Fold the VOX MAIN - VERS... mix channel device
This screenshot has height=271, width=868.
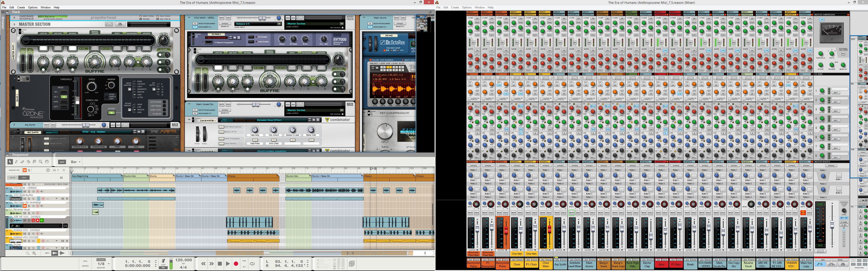[x=189, y=18]
